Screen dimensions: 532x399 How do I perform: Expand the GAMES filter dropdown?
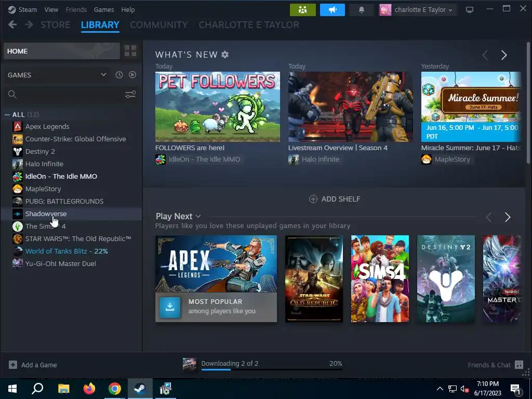103,75
